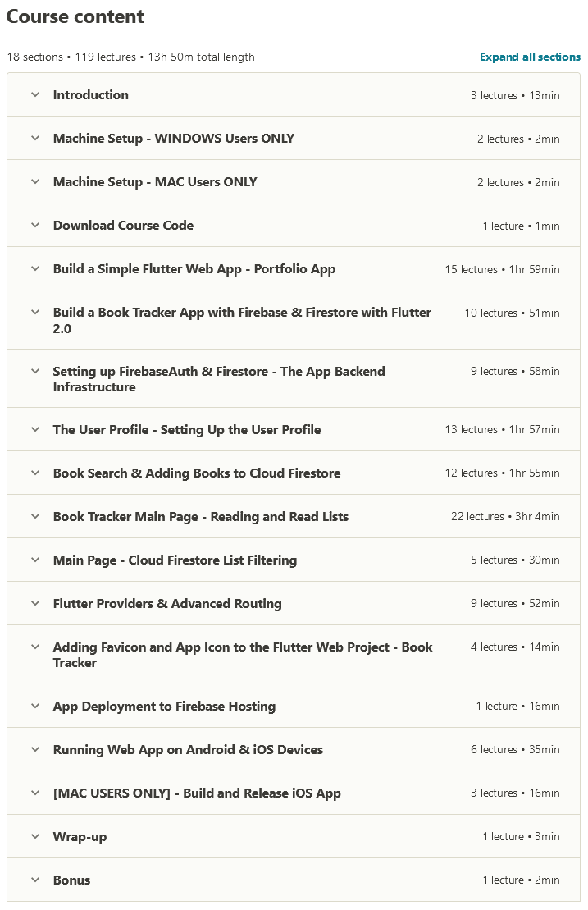Expand the Introduction section chevron
The image size is (588, 910).
(35, 94)
